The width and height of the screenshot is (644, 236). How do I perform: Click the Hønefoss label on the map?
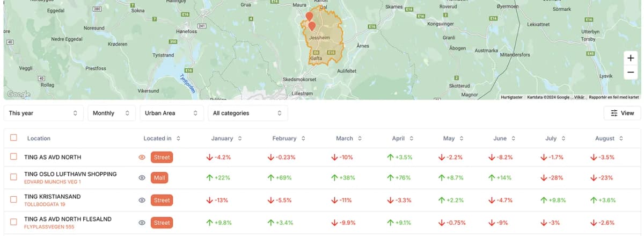coord(187,32)
